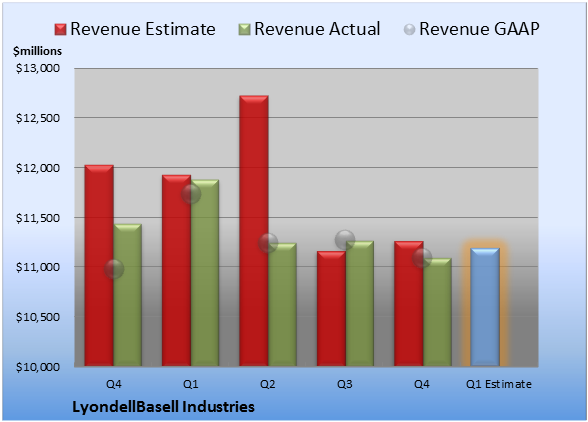Viewport: 588px width, 422px height.
Task: Click the 'Q3' axis label
Action: click(x=345, y=384)
